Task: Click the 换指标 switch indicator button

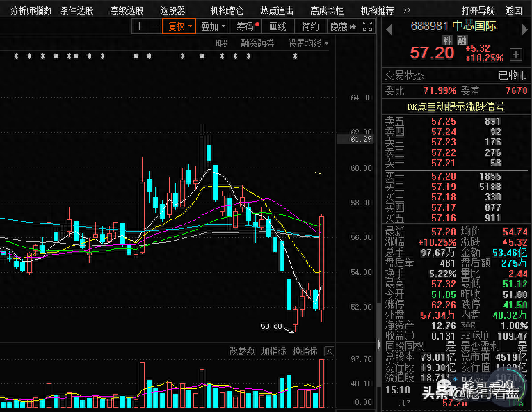Action: (305, 351)
